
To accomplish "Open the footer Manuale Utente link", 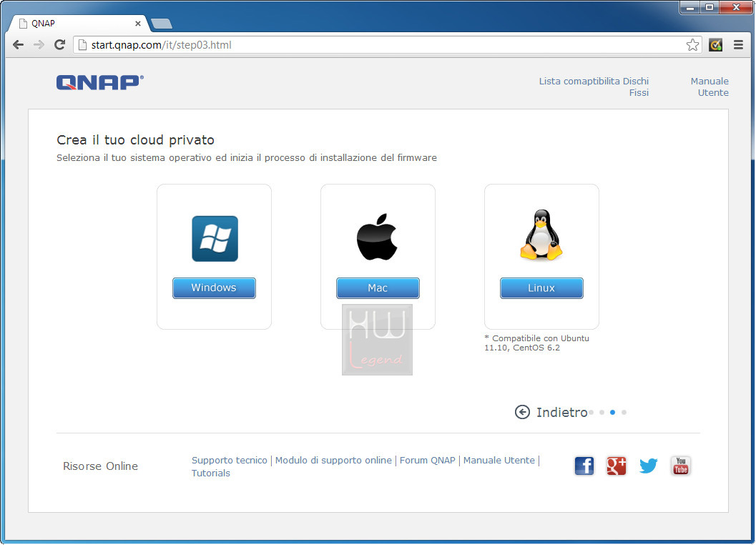I will tap(499, 460).
